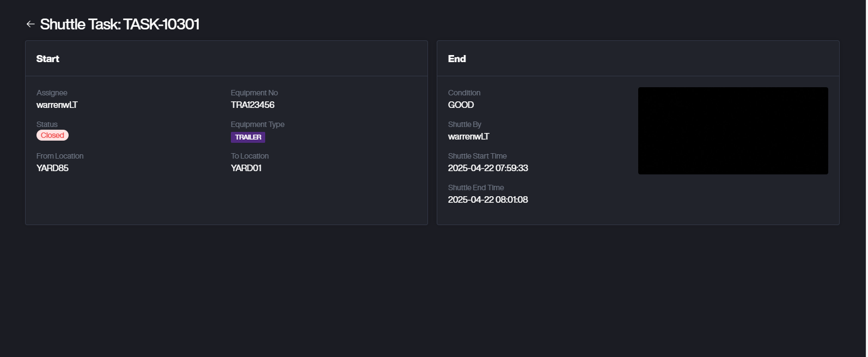Image resolution: width=868 pixels, height=357 pixels.
Task: Click shuttle start time 07:59:33
Action: point(488,168)
